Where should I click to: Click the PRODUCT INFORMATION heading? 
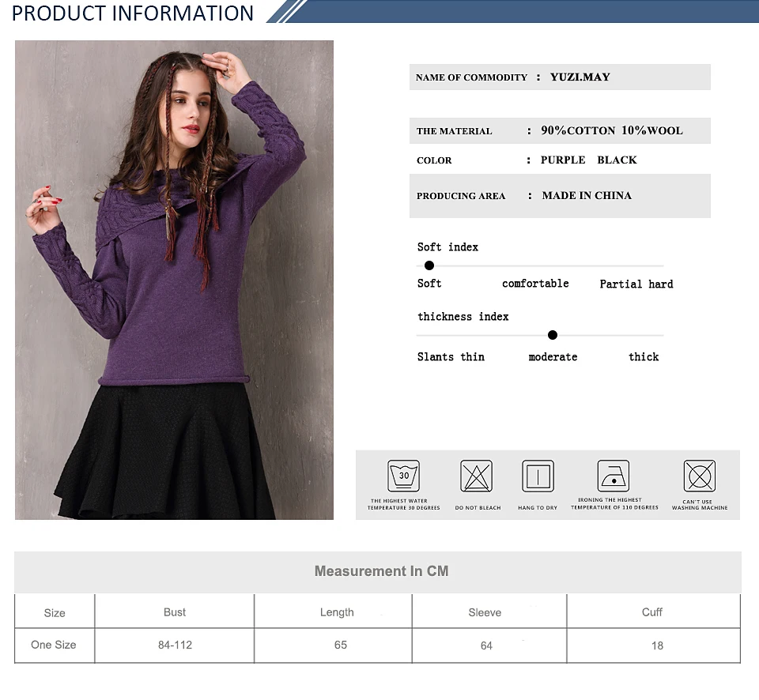point(133,13)
